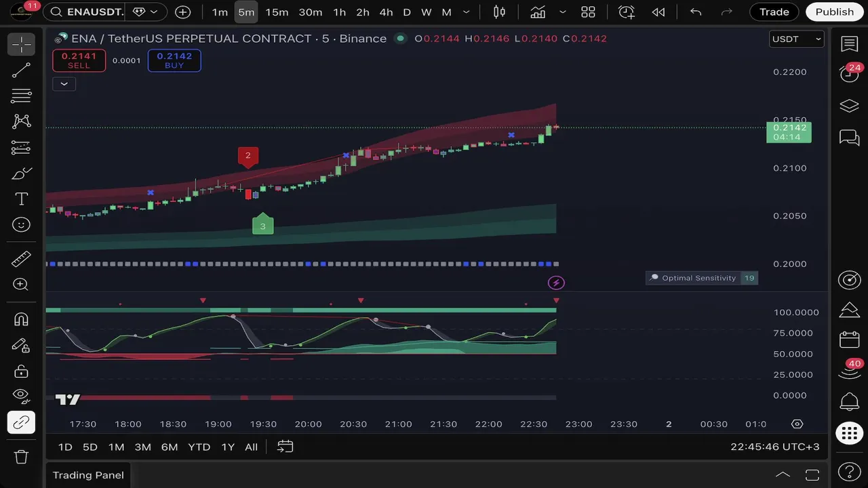Screen dimensions: 868x488
Task: Open the USDT currency dropdown
Action: click(797, 39)
